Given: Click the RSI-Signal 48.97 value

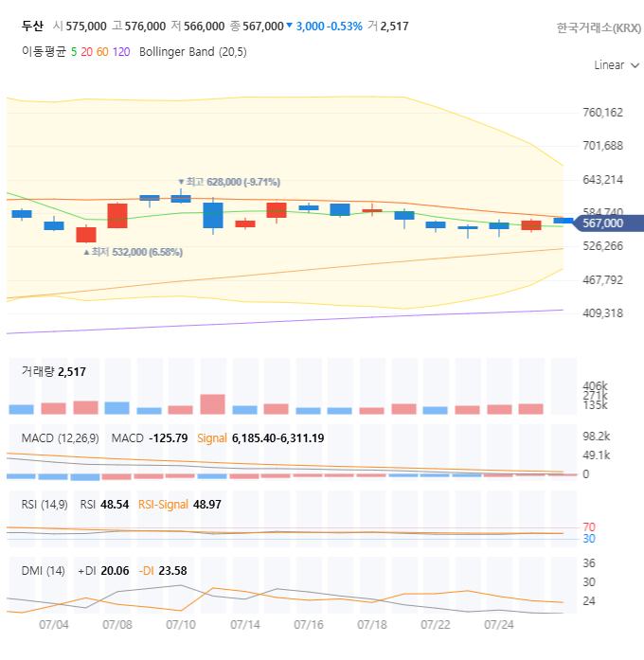Looking at the screenshot, I should [180, 505].
